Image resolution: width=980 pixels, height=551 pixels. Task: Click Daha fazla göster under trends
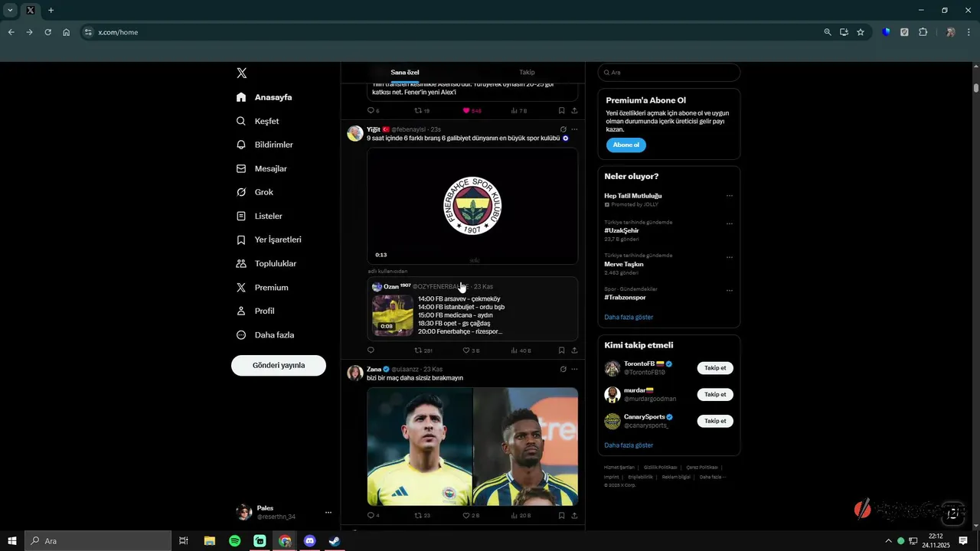coord(629,317)
